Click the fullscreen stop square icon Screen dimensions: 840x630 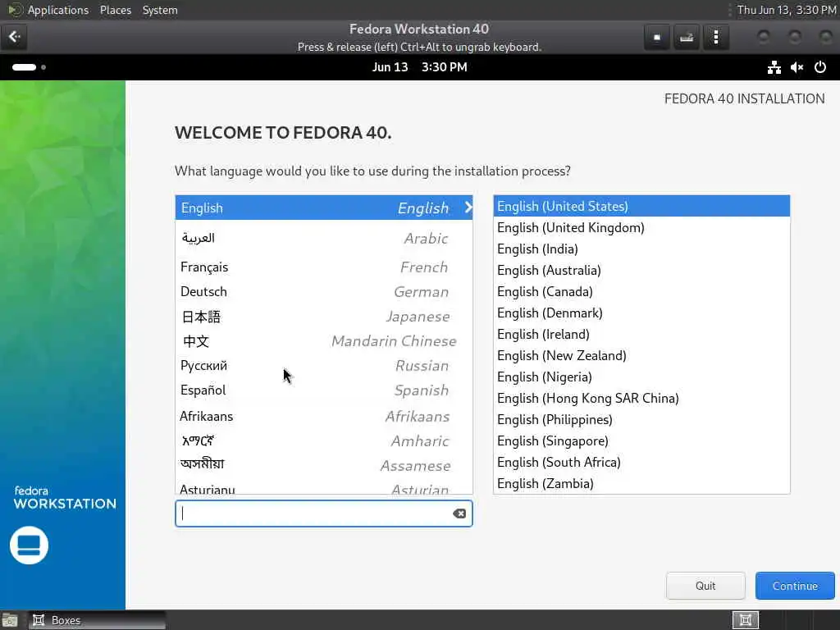[657, 38]
